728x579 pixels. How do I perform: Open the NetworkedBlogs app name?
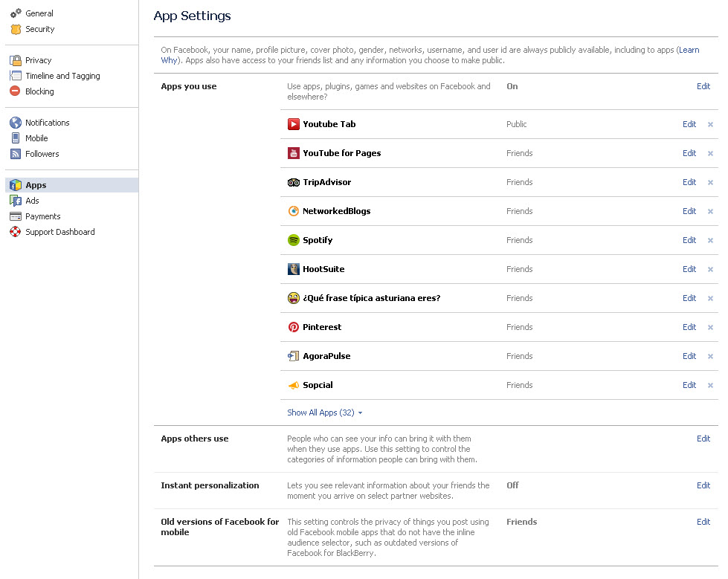(x=337, y=211)
